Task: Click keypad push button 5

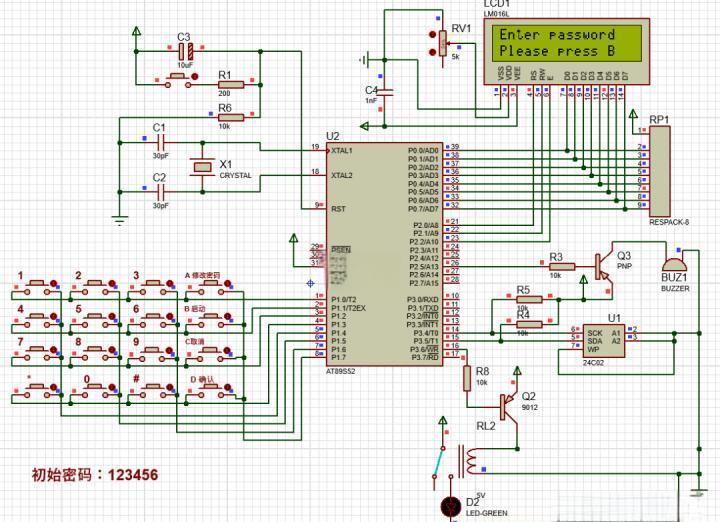Action: 96,320
